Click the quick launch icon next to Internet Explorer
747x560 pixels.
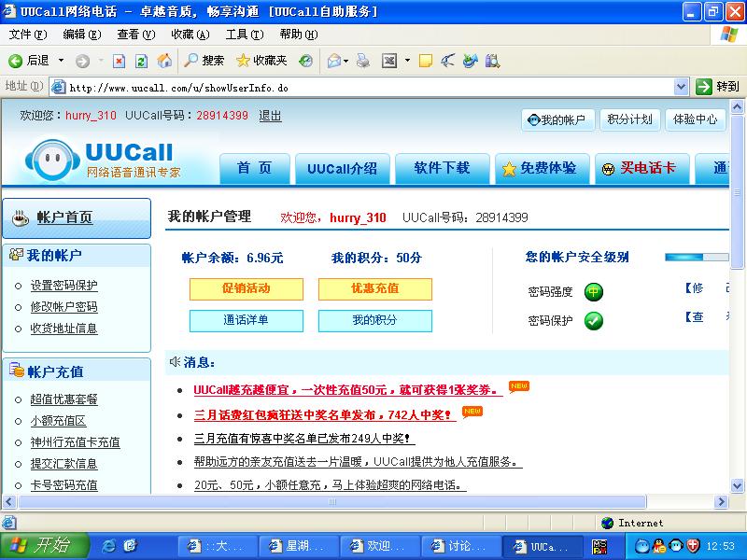pos(130,546)
